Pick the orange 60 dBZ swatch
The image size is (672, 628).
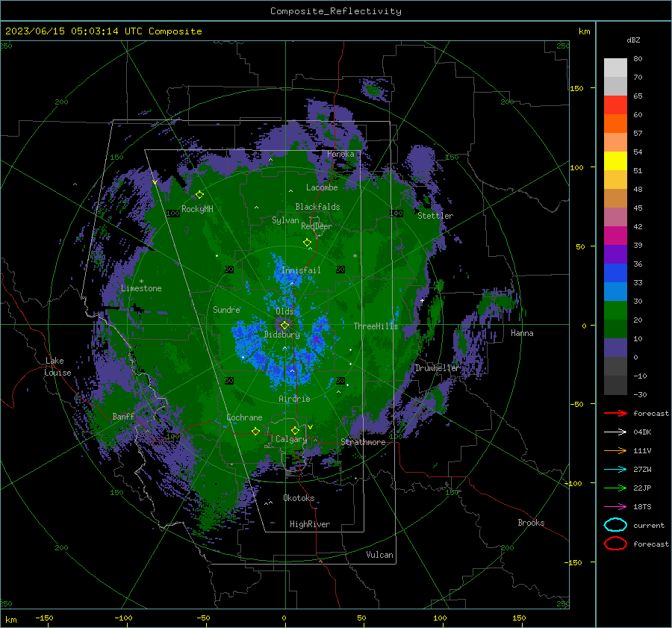(x=615, y=123)
